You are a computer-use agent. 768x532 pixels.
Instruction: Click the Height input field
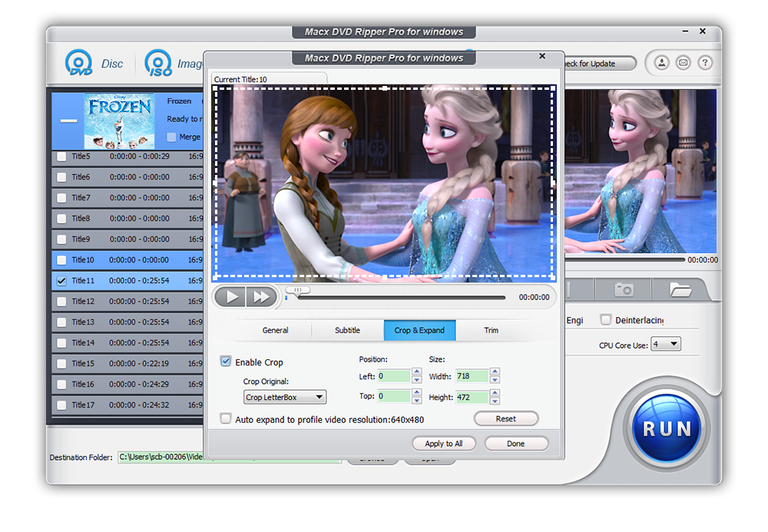point(472,397)
